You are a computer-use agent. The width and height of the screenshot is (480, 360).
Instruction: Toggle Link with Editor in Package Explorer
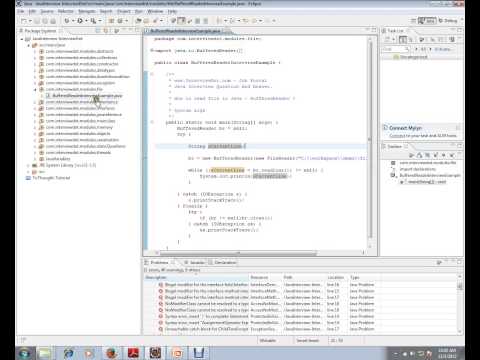pos(107,31)
